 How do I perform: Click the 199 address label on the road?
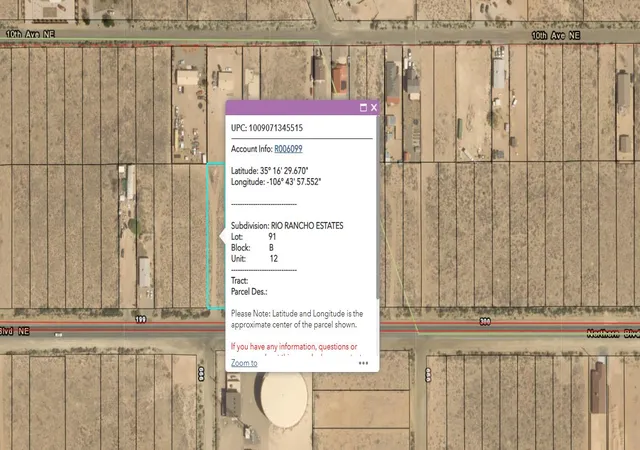[x=141, y=319]
